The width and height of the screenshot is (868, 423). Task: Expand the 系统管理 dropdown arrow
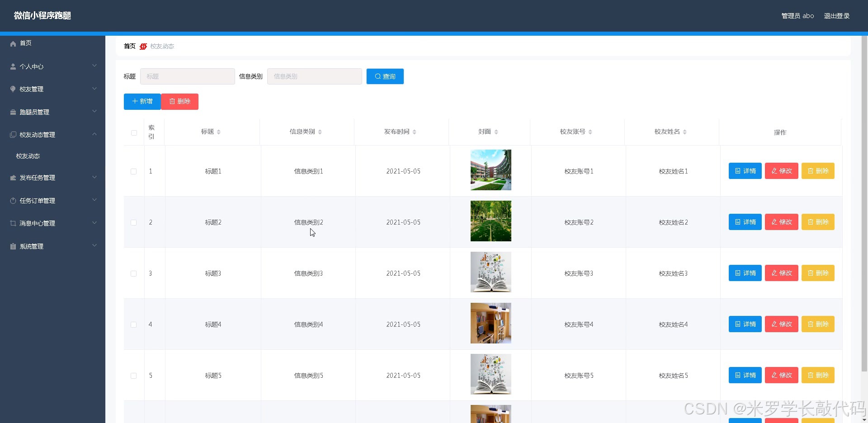94,245
